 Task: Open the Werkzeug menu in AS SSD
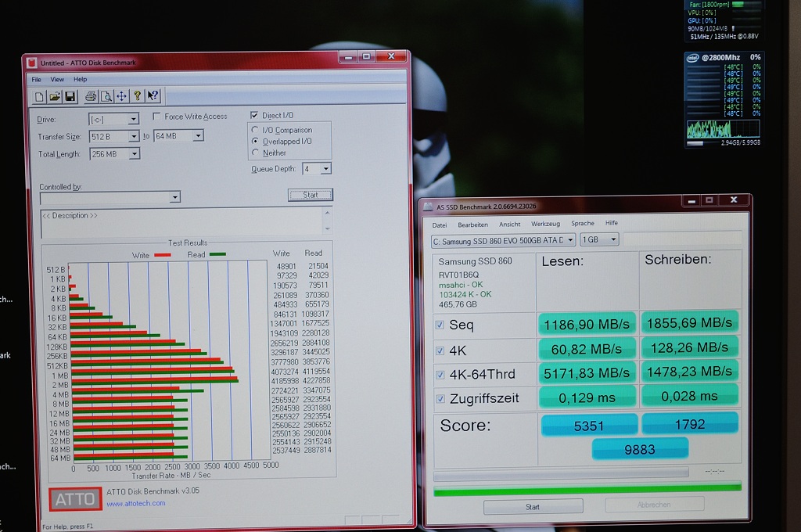pos(545,224)
